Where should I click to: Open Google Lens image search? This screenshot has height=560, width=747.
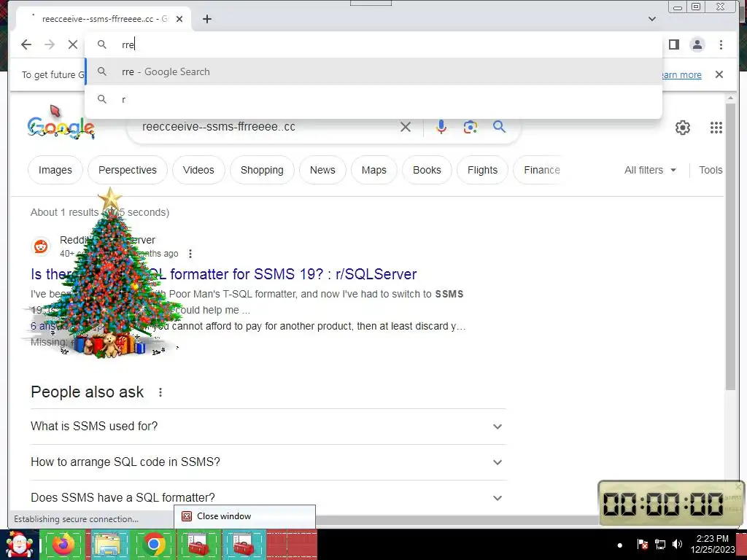[471, 127]
